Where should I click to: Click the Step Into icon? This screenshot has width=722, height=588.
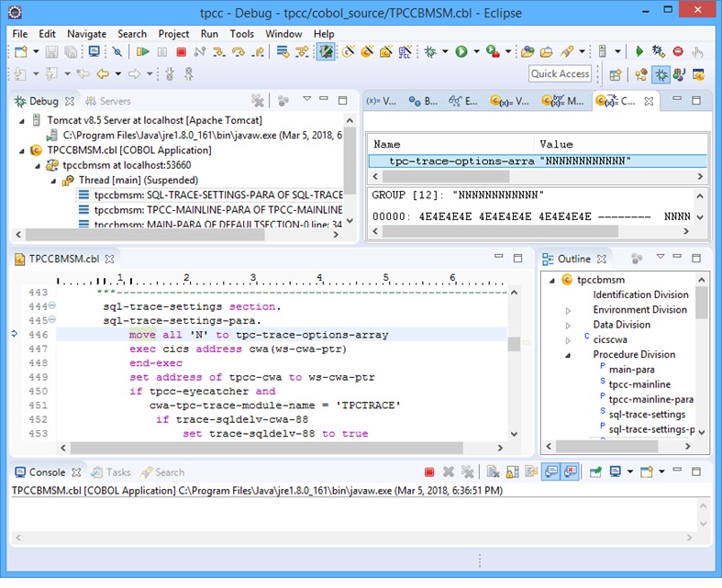click(218, 51)
